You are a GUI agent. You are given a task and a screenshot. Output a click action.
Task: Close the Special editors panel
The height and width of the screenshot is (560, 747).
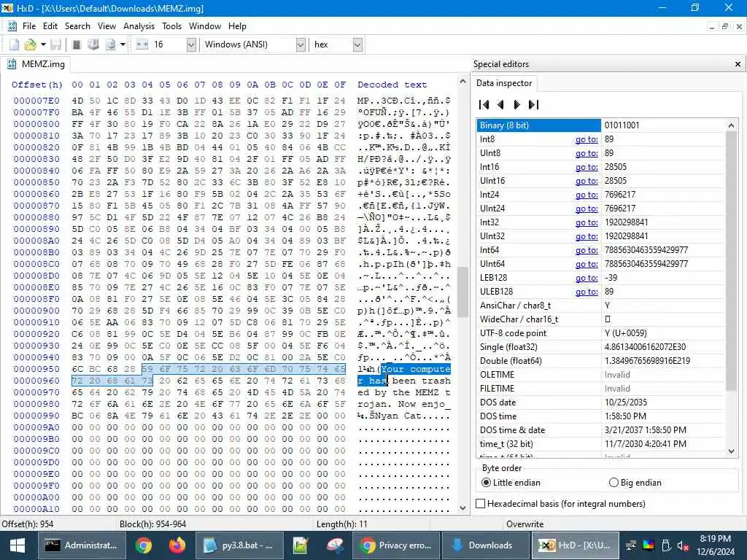point(738,64)
